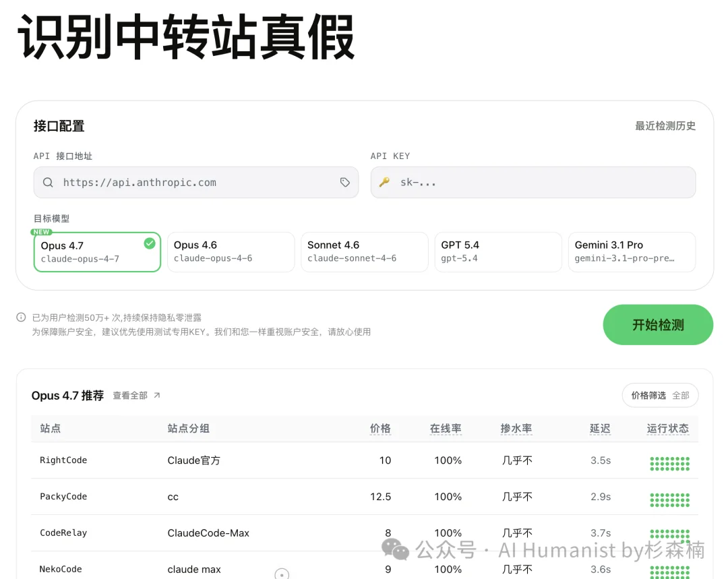The image size is (728, 579).
Task: Click the 开始检测 start detection button
Action: point(657,324)
